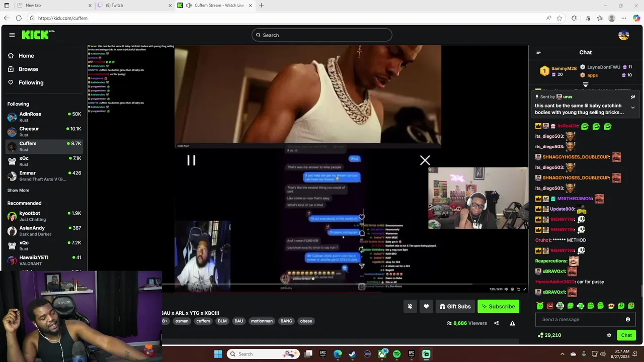Click the obese tag
The image size is (644, 362).
[x=306, y=321]
